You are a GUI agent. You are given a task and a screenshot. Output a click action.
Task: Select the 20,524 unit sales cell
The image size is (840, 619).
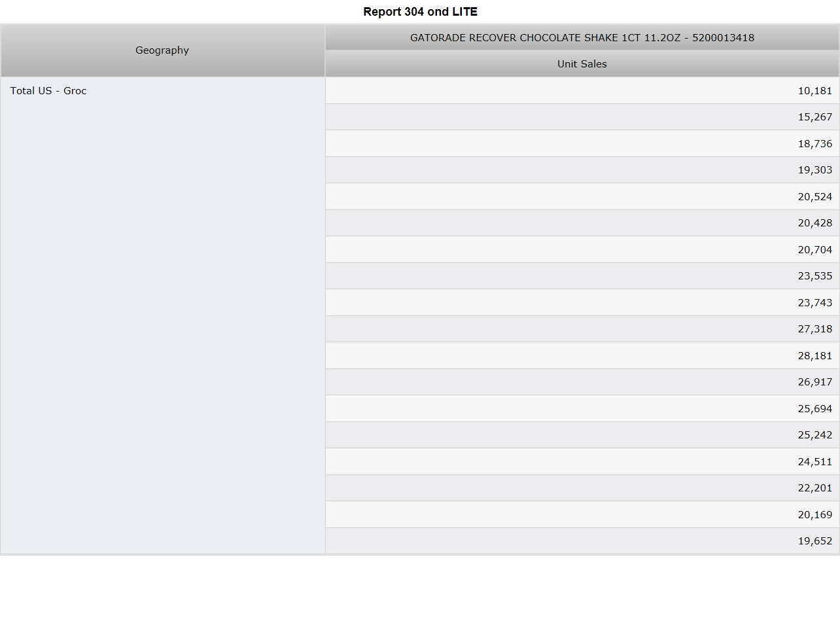pyautogui.click(x=582, y=197)
